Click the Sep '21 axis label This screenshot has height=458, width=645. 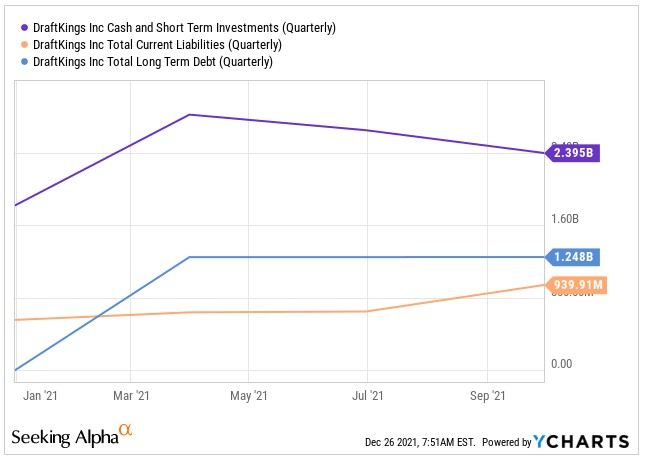click(486, 396)
